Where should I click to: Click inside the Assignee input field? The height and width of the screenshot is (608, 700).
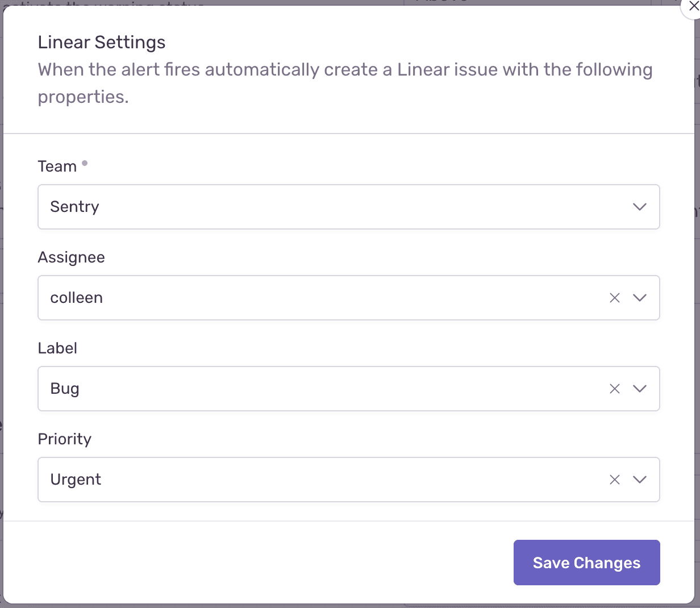pyautogui.click(x=284, y=298)
